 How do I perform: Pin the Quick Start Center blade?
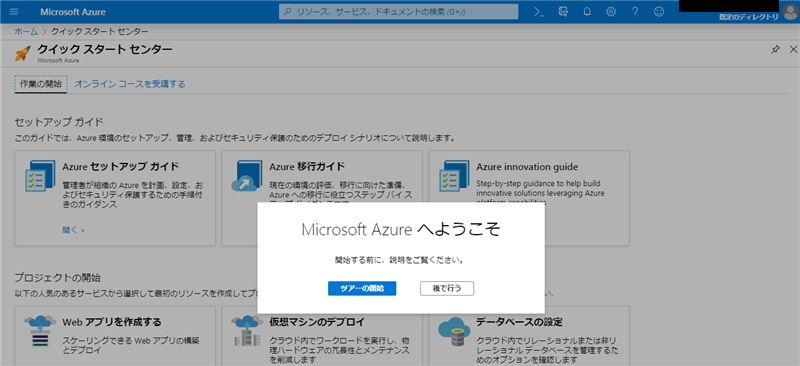tap(775, 50)
